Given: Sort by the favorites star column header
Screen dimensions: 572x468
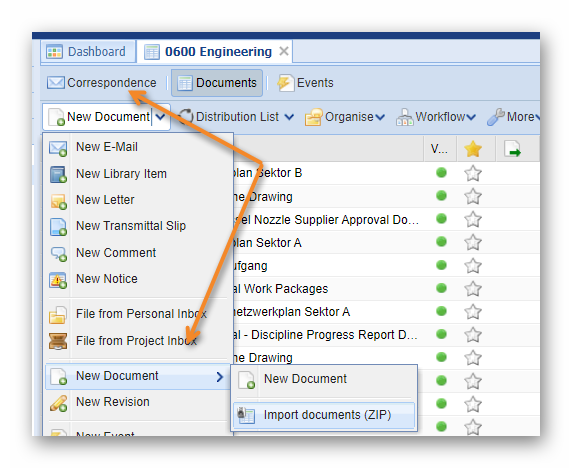Looking at the screenshot, I should pyautogui.click(x=473, y=149).
